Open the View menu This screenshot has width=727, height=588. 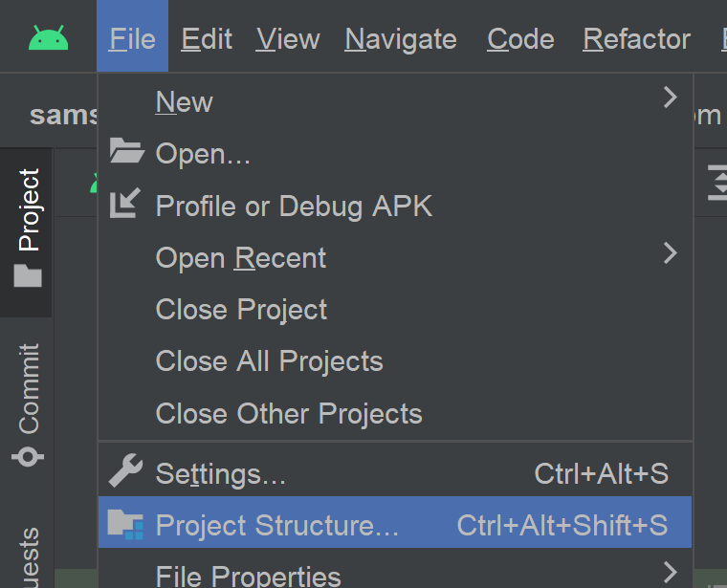pyautogui.click(x=288, y=39)
